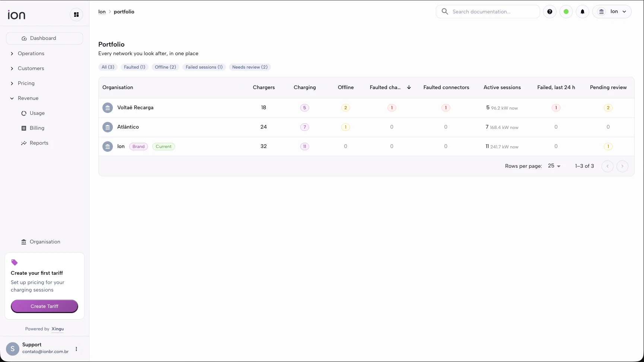Viewport: 644px width, 362px height.
Task: Open the Ion organisation switcher dropdown
Action: click(612, 12)
